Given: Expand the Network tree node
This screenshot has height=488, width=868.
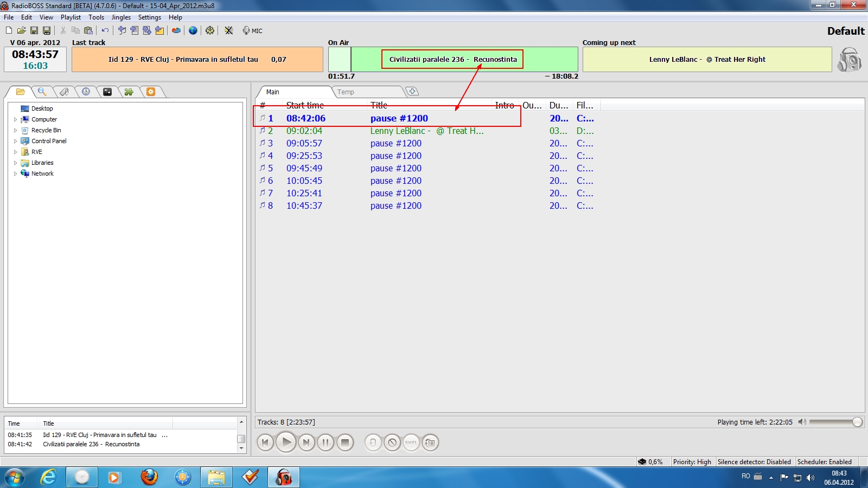Looking at the screenshot, I should (15, 174).
